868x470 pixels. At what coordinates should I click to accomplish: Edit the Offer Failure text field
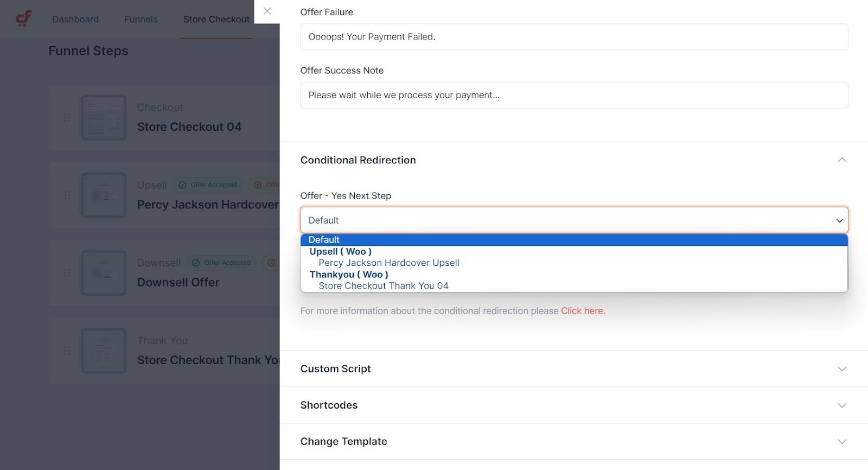click(574, 37)
